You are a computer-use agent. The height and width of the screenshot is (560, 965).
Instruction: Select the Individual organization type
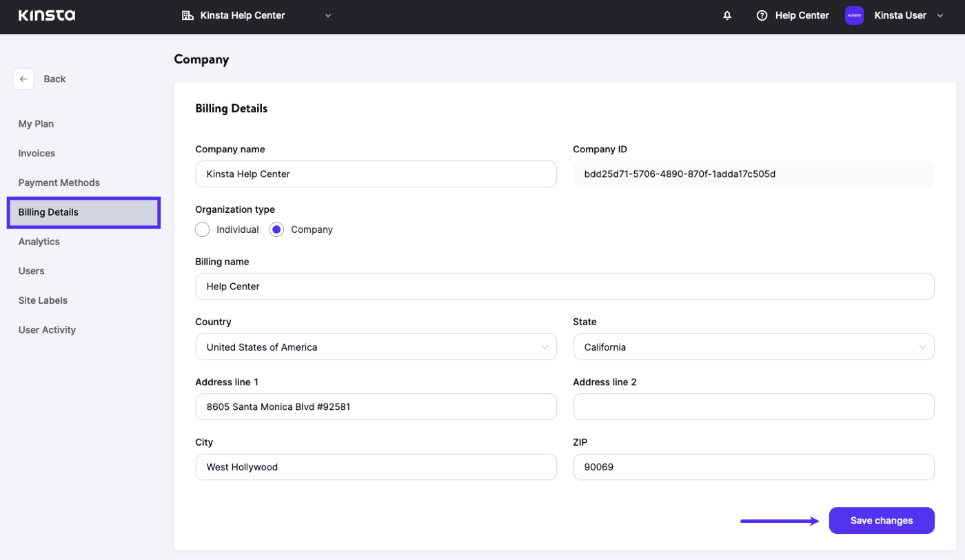(202, 229)
